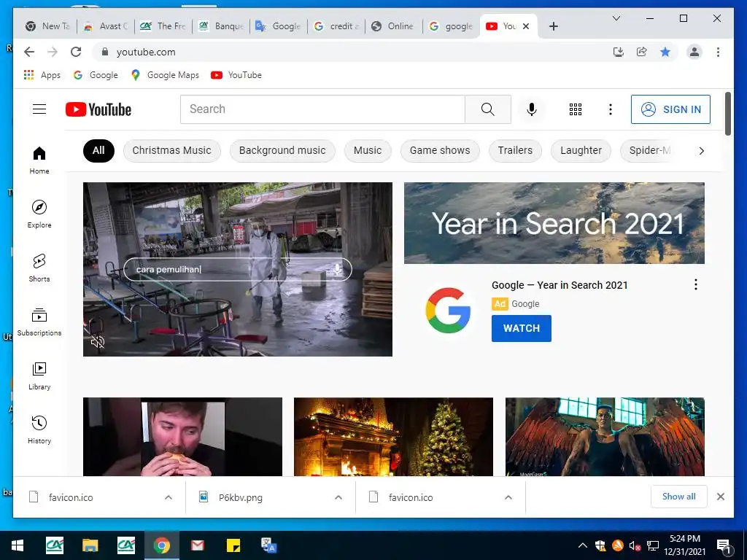Screen dimensions: 747x560
Task: Expand options for last favicon.ico download
Action: [x=508, y=497]
